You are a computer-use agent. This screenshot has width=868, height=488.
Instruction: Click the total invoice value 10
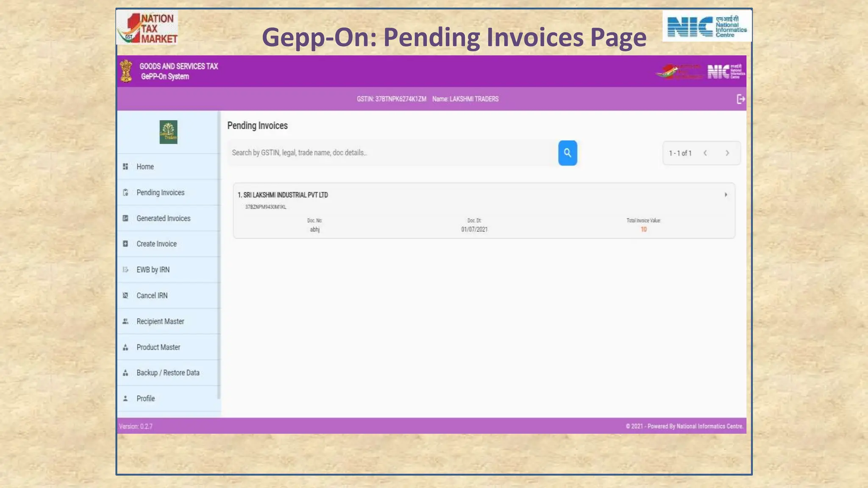(x=643, y=229)
